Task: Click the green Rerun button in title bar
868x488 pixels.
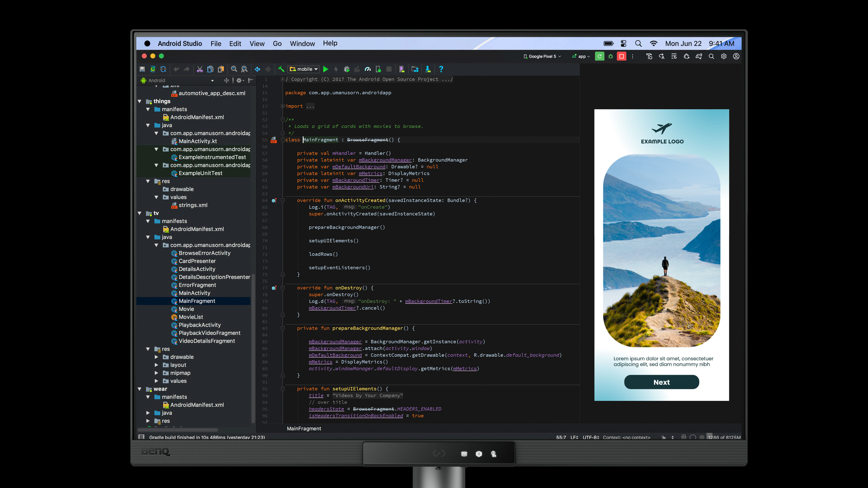Action: tap(599, 56)
